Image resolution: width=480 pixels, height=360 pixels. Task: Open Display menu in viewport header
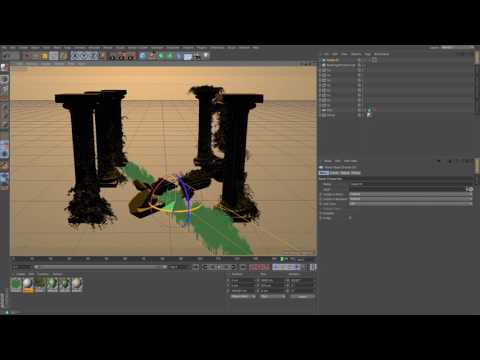pos(45,63)
